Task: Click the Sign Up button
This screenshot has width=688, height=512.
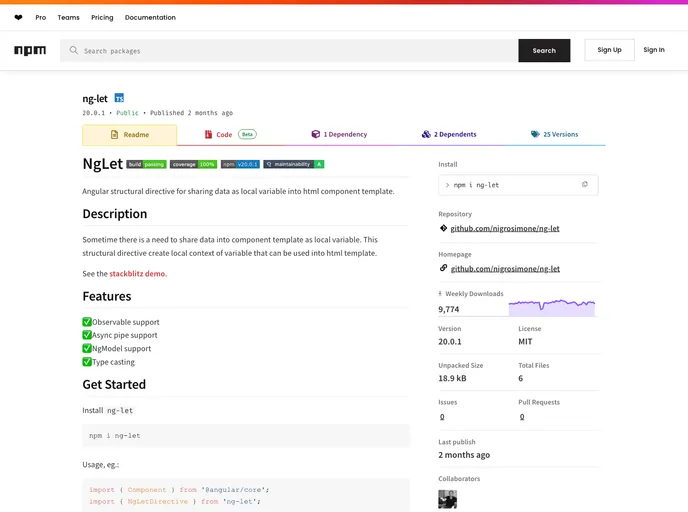Action: 609,50
